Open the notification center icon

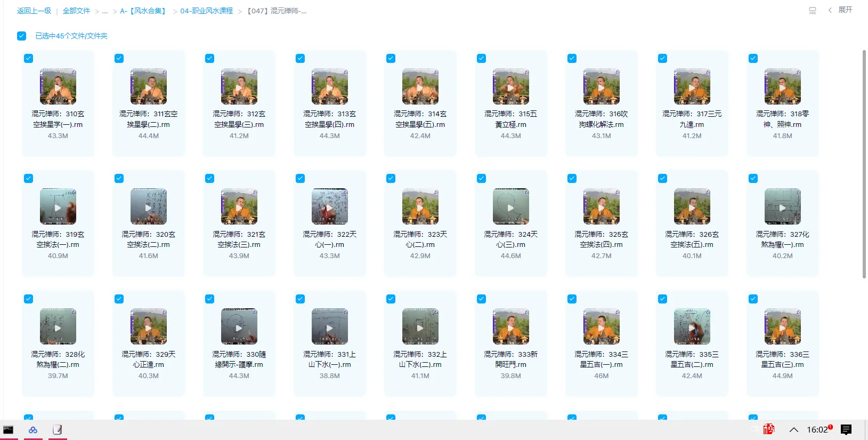pyautogui.click(x=846, y=430)
